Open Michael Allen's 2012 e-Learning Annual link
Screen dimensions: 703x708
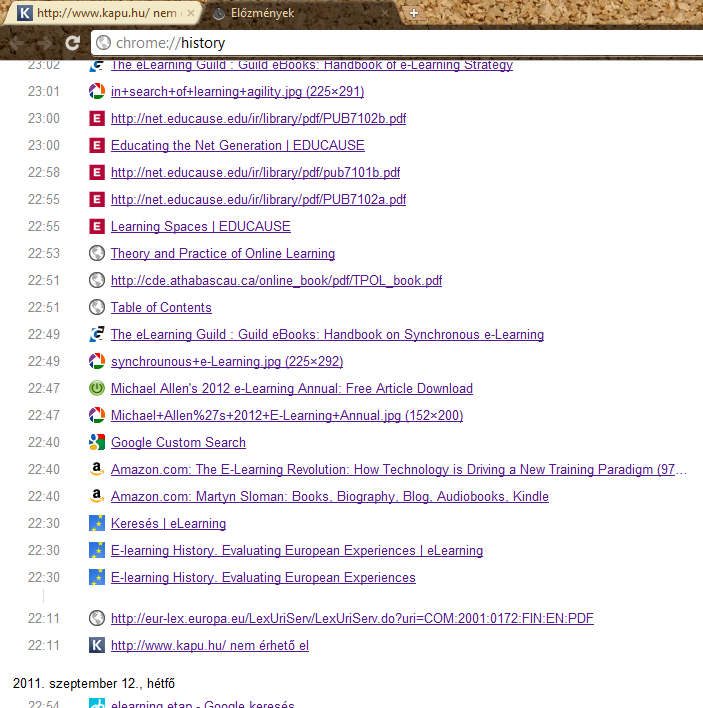click(x=292, y=389)
